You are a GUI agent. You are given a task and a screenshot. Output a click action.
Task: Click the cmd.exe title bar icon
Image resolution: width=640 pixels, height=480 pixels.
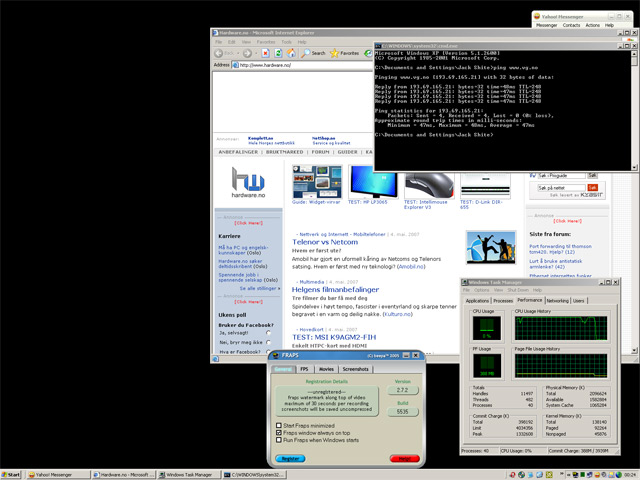pos(378,46)
